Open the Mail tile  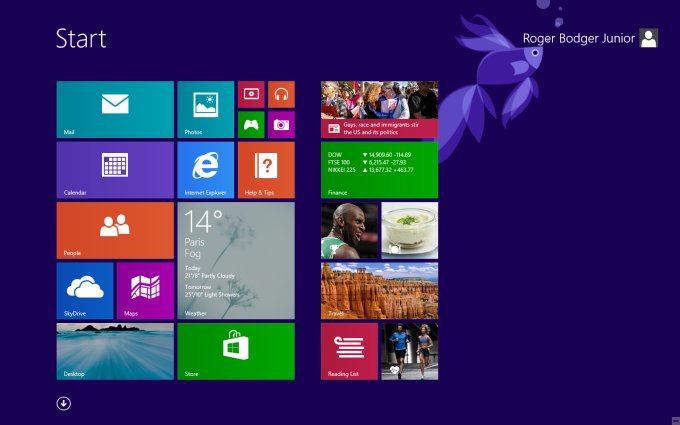pyautogui.click(x=115, y=109)
